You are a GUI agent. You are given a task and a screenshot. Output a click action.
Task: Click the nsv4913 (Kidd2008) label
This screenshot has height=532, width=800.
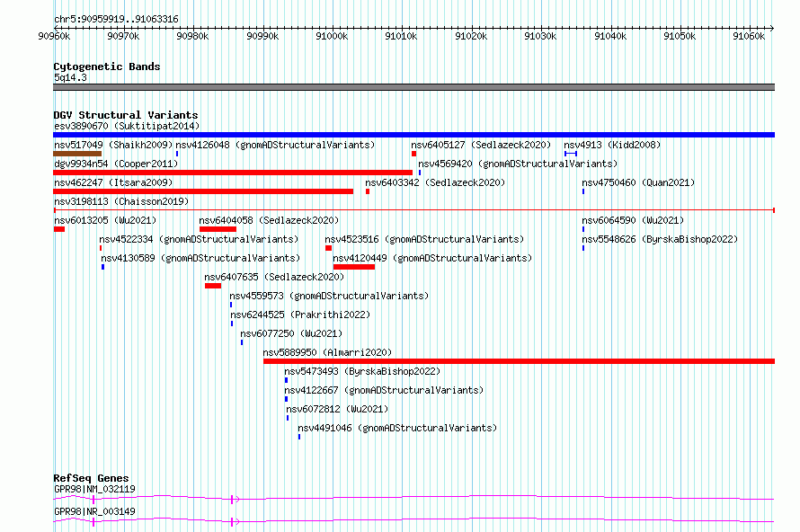point(612,145)
